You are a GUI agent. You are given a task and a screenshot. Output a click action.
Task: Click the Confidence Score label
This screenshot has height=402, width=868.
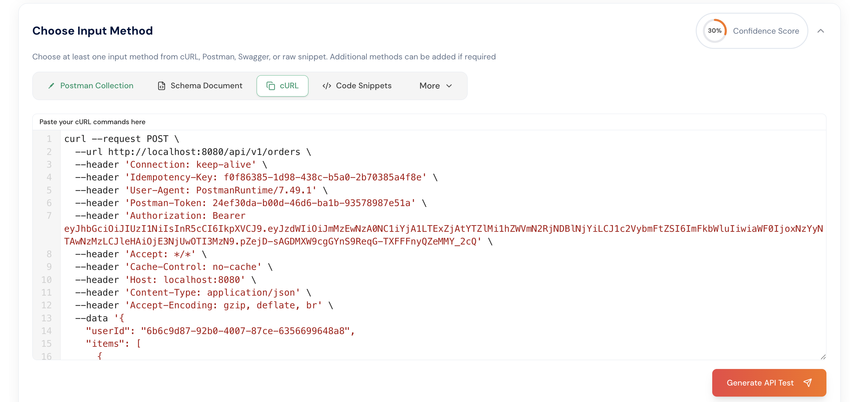(x=766, y=31)
